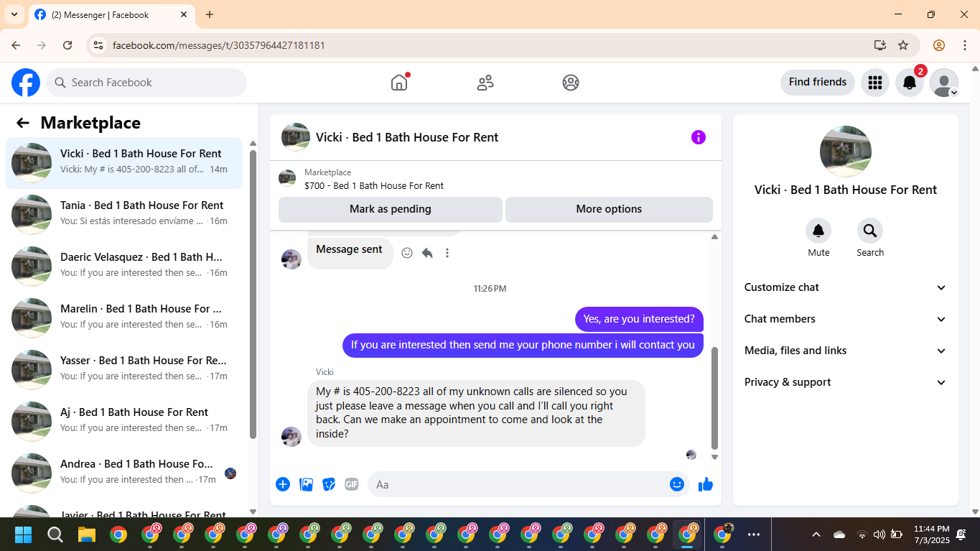
Task: Choose a sticker in composer
Action: [329, 484]
